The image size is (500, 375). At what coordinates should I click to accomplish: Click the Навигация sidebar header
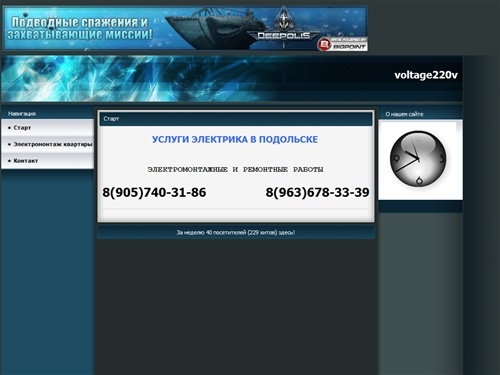point(22,114)
